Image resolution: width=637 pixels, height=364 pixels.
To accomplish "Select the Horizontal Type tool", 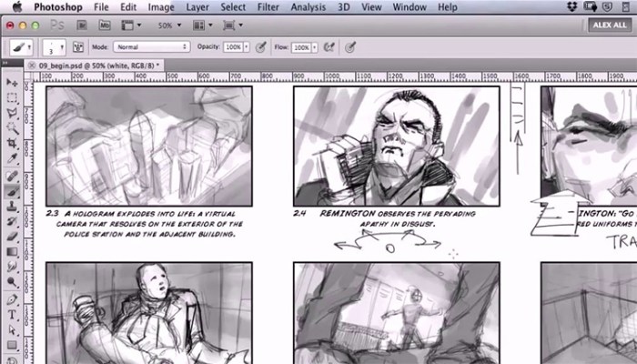I will click(12, 315).
